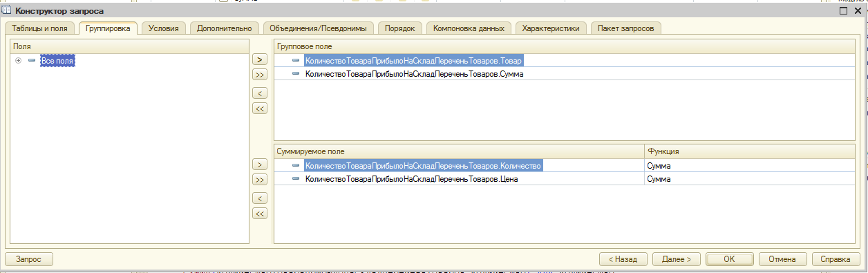Add all fields to summed fields with lower >>

pos(260,180)
